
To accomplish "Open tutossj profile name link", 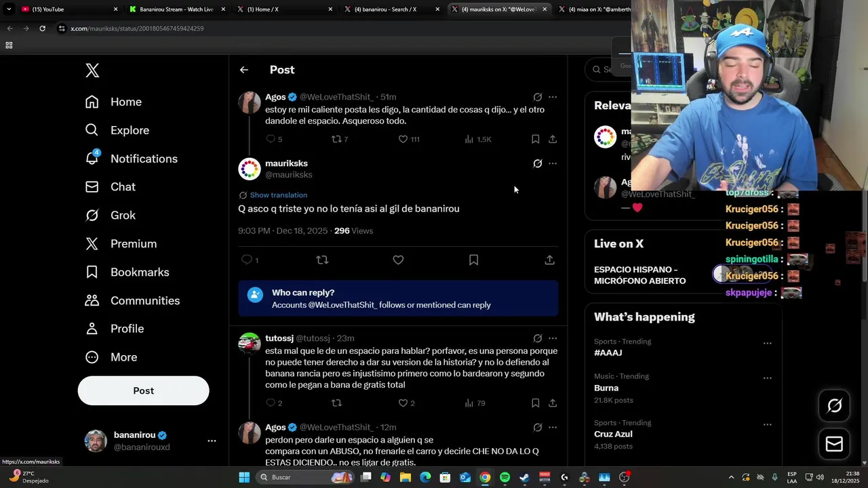I will [279, 338].
